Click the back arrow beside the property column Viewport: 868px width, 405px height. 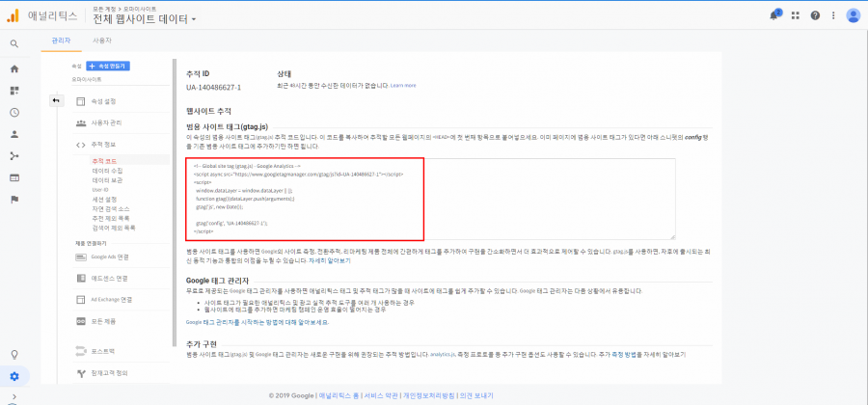56,100
